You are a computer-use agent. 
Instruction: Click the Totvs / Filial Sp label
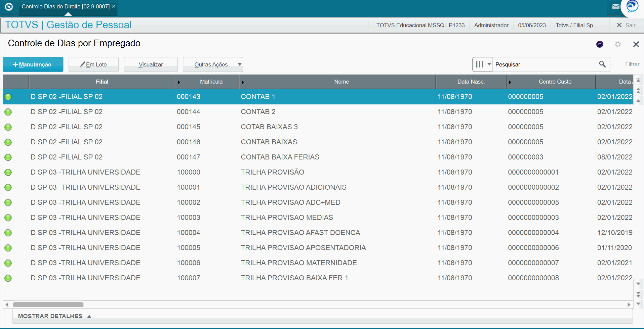(574, 25)
